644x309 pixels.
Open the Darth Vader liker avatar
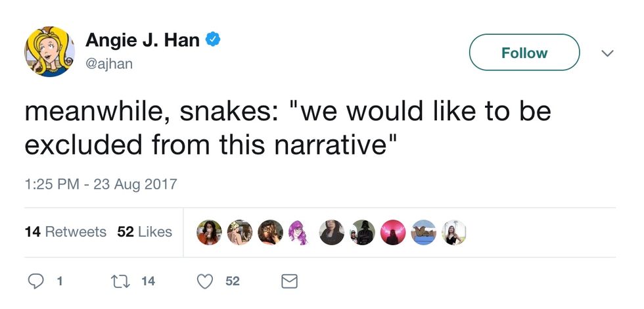[362, 232]
